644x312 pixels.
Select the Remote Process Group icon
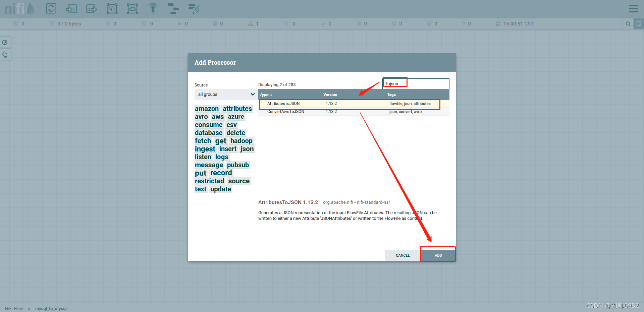coord(132,9)
